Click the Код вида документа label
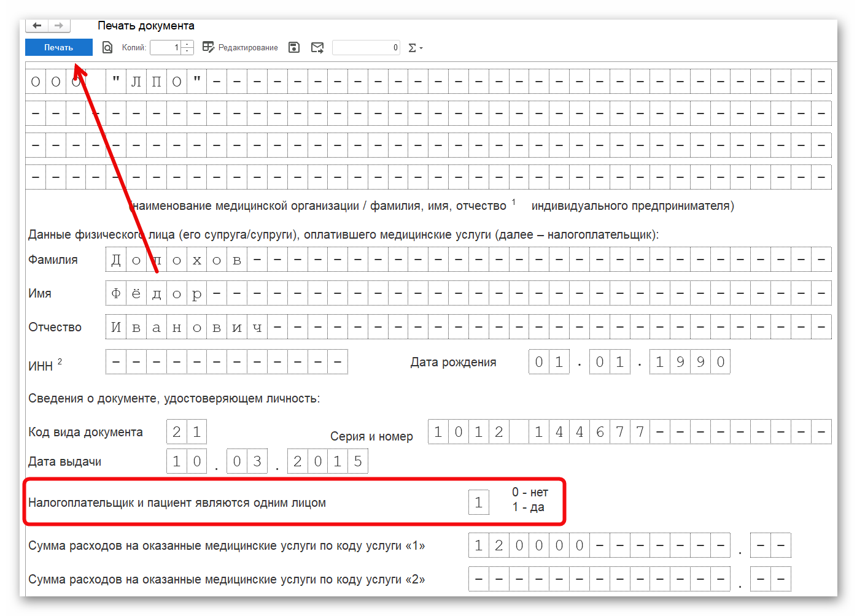 tap(85, 432)
